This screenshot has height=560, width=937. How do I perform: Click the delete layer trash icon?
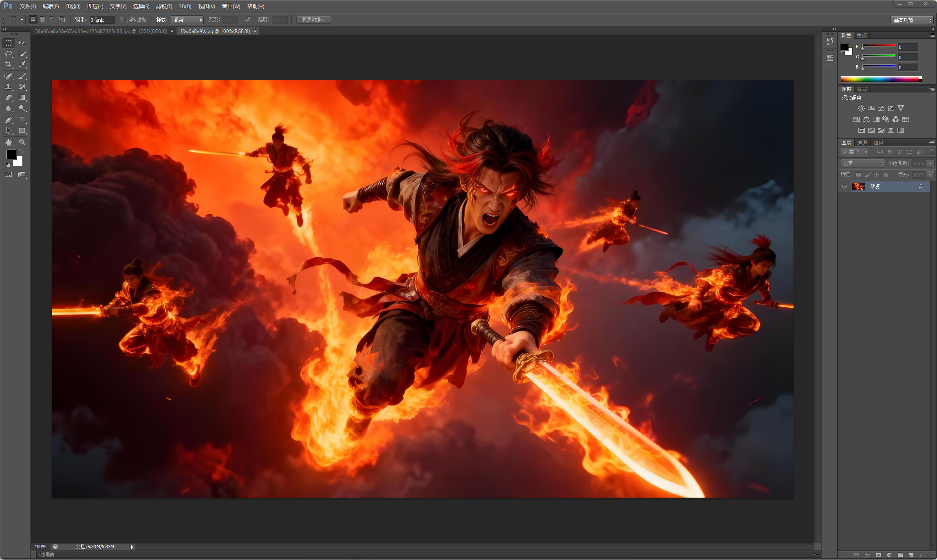click(x=922, y=555)
